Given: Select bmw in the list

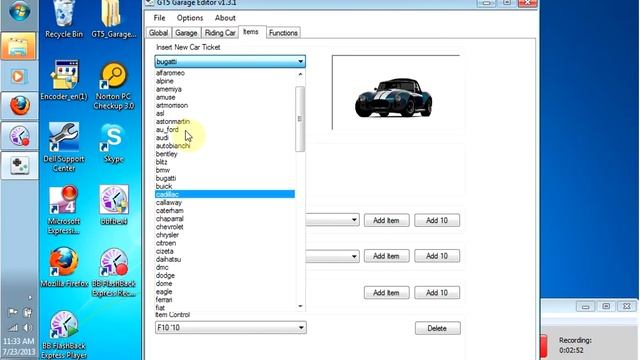Looking at the screenshot, I should click(163, 170).
